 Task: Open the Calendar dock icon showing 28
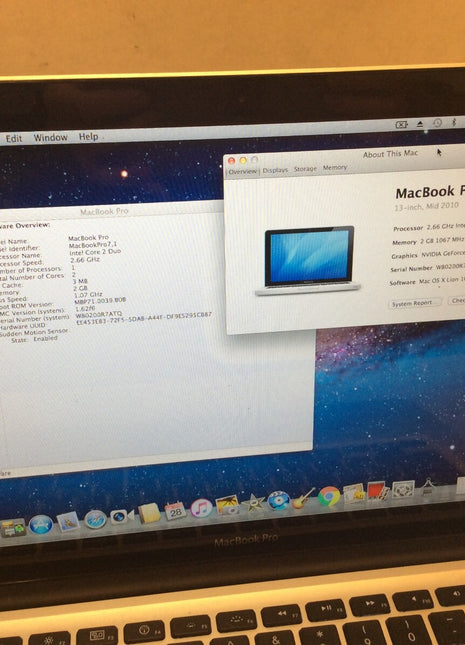click(175, 511)
